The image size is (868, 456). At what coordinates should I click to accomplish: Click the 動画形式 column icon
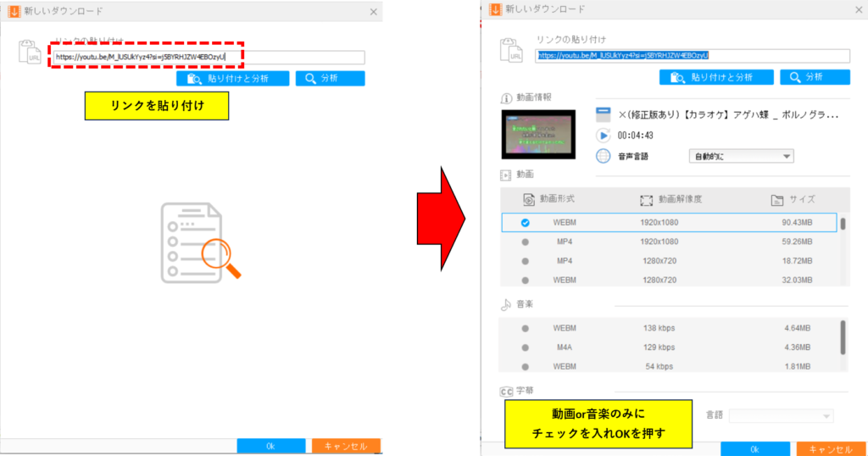[x=529, y=200]
